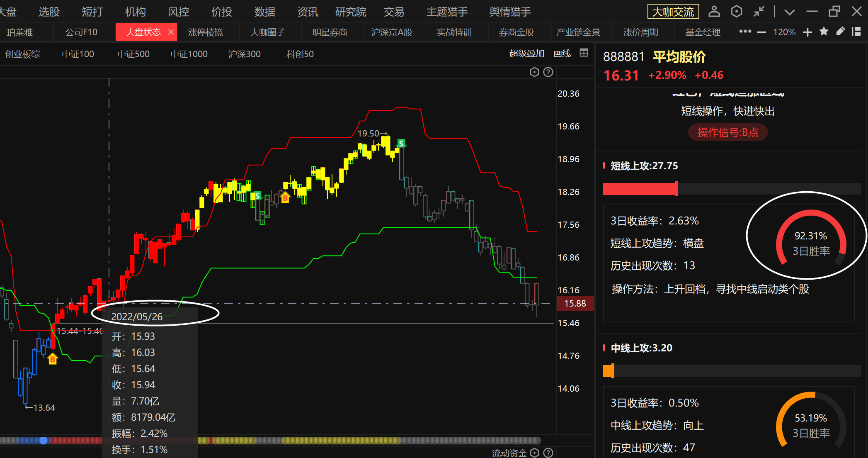
Task: Select the 中证500 index
Action: point(133,54)
